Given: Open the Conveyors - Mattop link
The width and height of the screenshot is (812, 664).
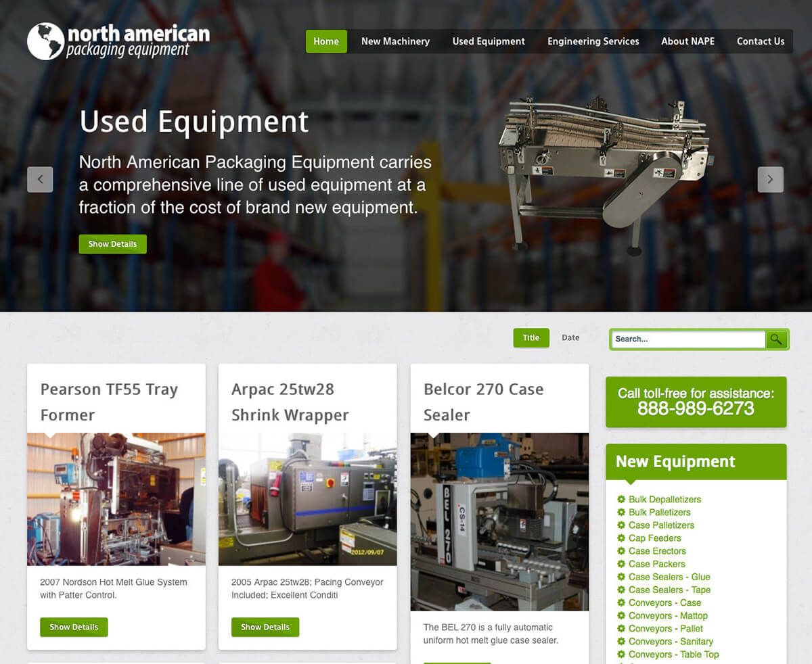Looking at the screenshot, I should [668, 615].
